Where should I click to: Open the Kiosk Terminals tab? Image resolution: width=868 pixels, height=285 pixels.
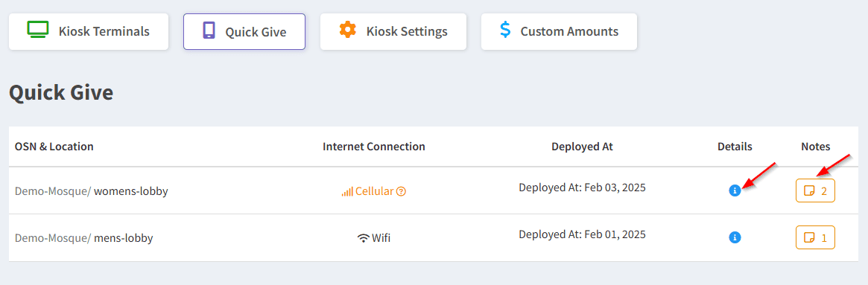pos(89,31)
